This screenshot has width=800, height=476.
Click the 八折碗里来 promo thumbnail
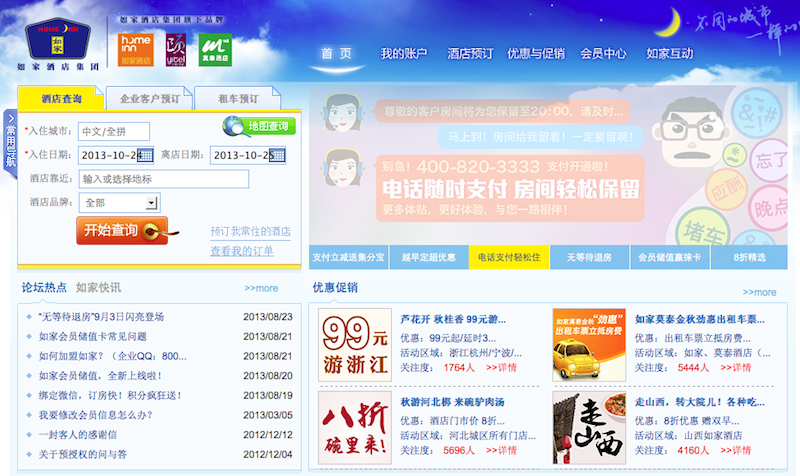[x=355, y=428]
